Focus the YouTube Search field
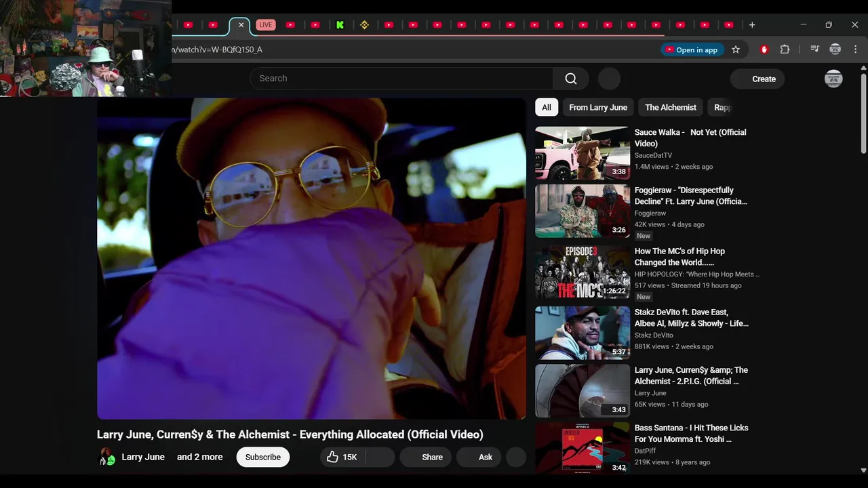This screenshot has width=868, height=488. [x=401, y=79]
